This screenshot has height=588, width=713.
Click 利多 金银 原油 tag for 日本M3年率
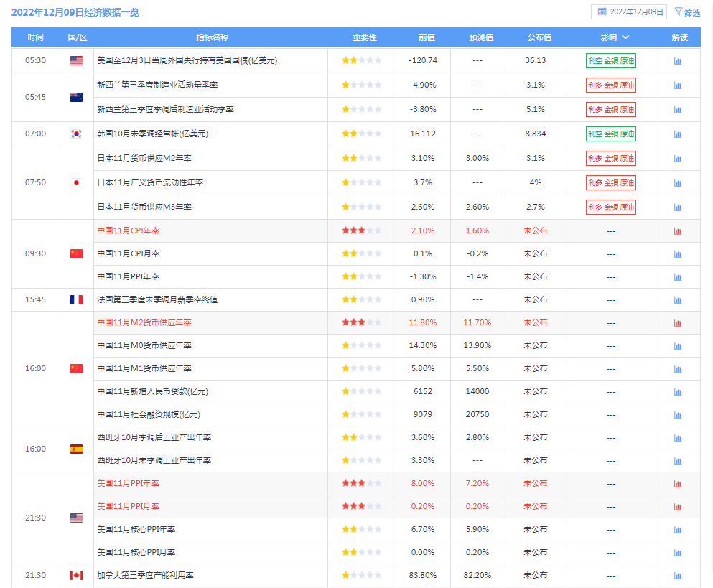pyautogui.click(x=611, y=207)
